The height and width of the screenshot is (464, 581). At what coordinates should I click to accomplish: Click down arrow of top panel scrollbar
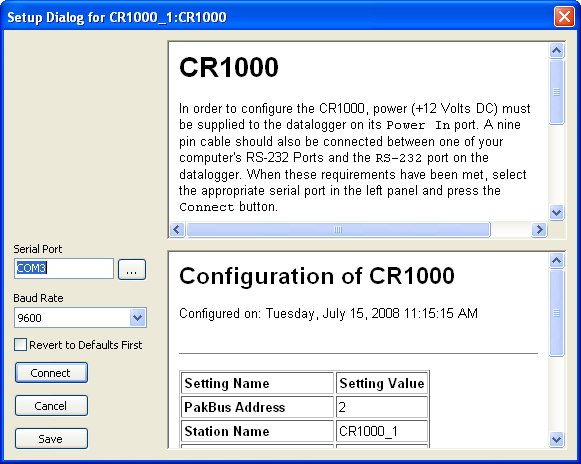(556, 213)
